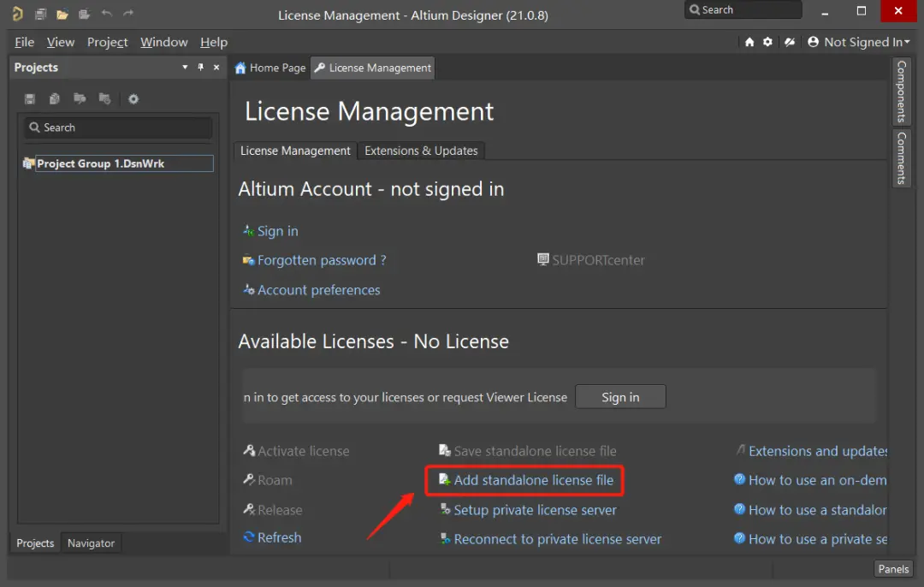The height and width of the screenshot is (587, 924).
Task: Click the Add standalone license file icon
Action: pos(445,480)
